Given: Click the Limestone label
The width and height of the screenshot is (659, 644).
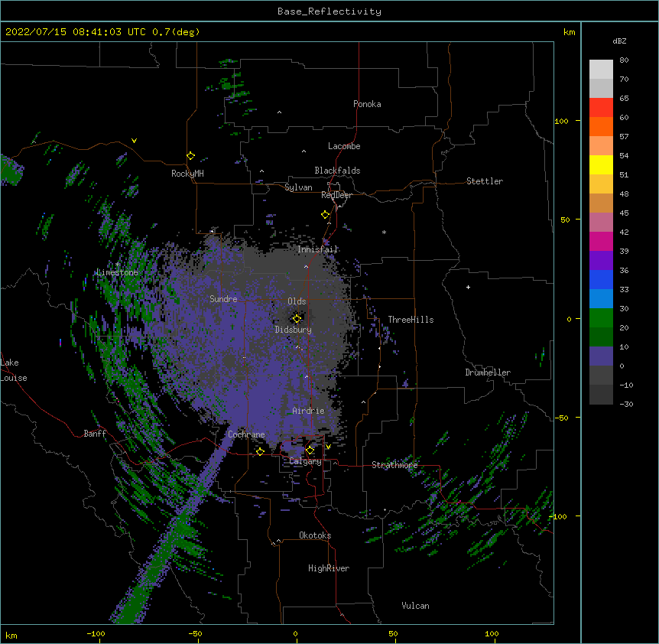Looking at the screenshot, I should [x=117, y=272].
